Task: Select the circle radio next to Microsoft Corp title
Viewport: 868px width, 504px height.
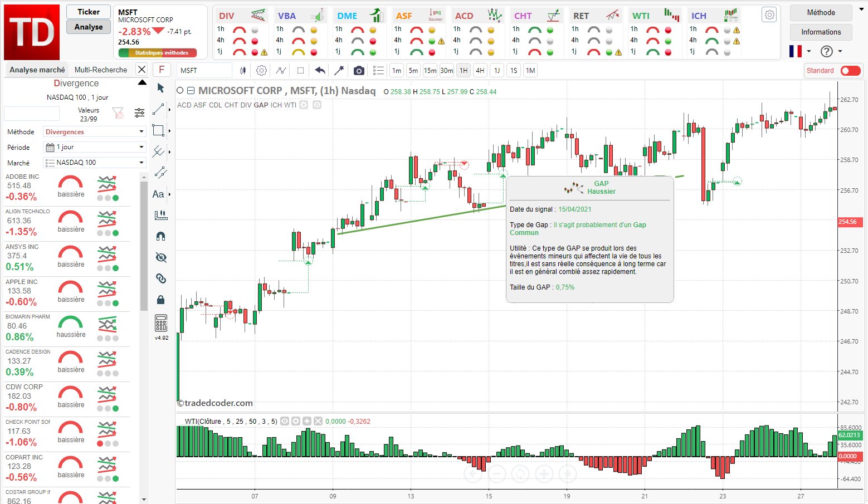Action: [180, 91]
